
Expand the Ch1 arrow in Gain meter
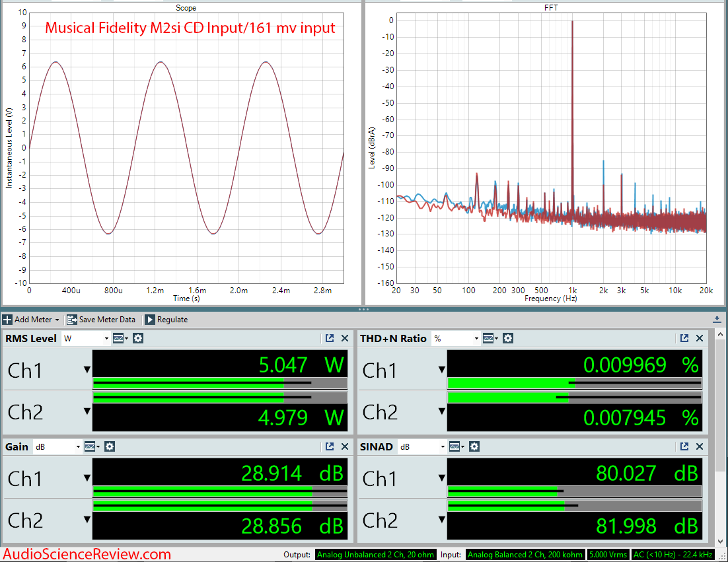(x=87, y=478)
